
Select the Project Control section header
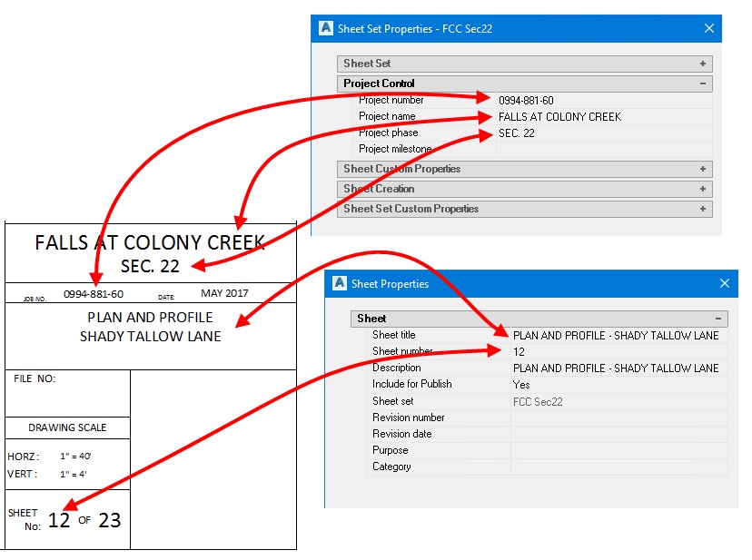coord(525,84)
